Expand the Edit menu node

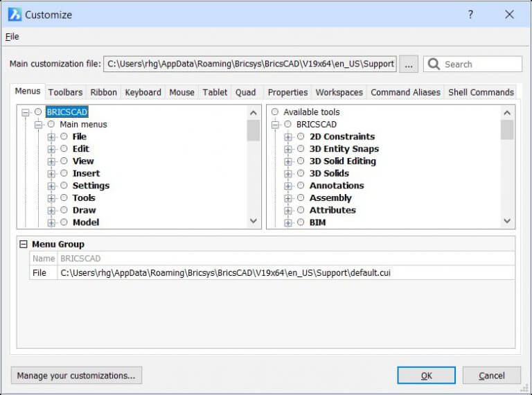click(x=51, y=149)
